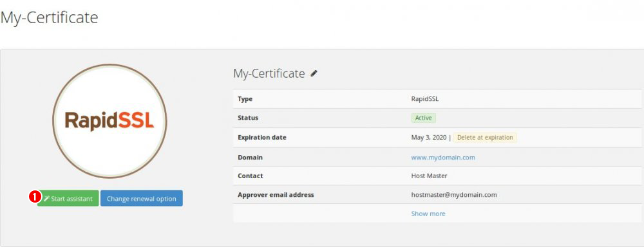Click the May 3, 2020 expiration date
This screenshot has width=644, height=247.
pyautogui.click(x=428, y=138)
